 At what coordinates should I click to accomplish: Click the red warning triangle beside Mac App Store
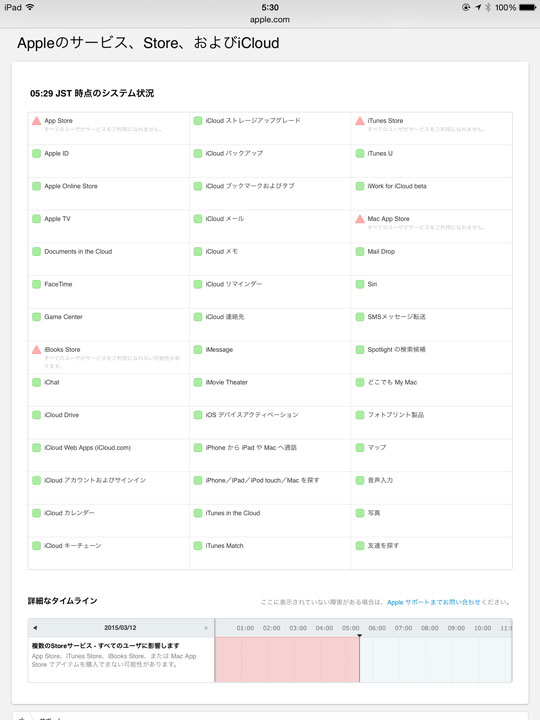[360, 219]
